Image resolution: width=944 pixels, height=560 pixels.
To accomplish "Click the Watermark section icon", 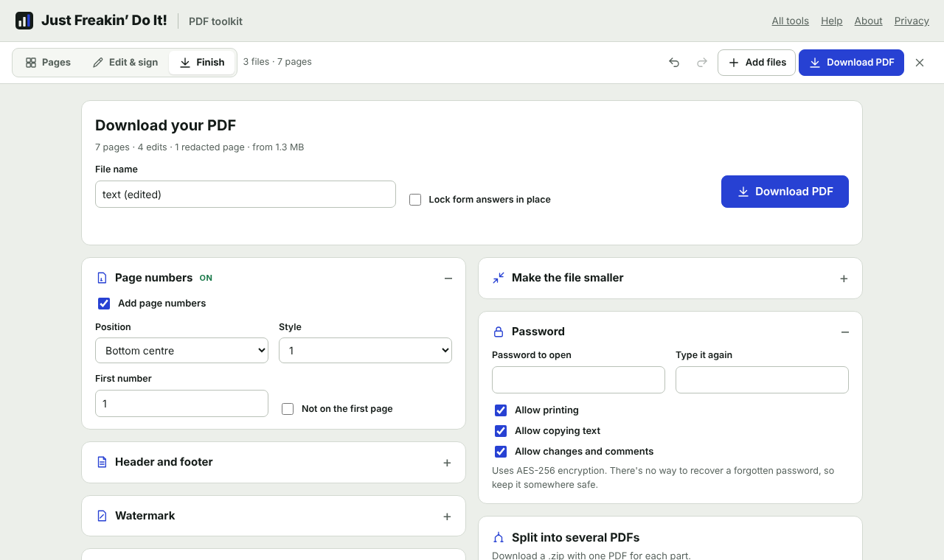I will 103,516.
